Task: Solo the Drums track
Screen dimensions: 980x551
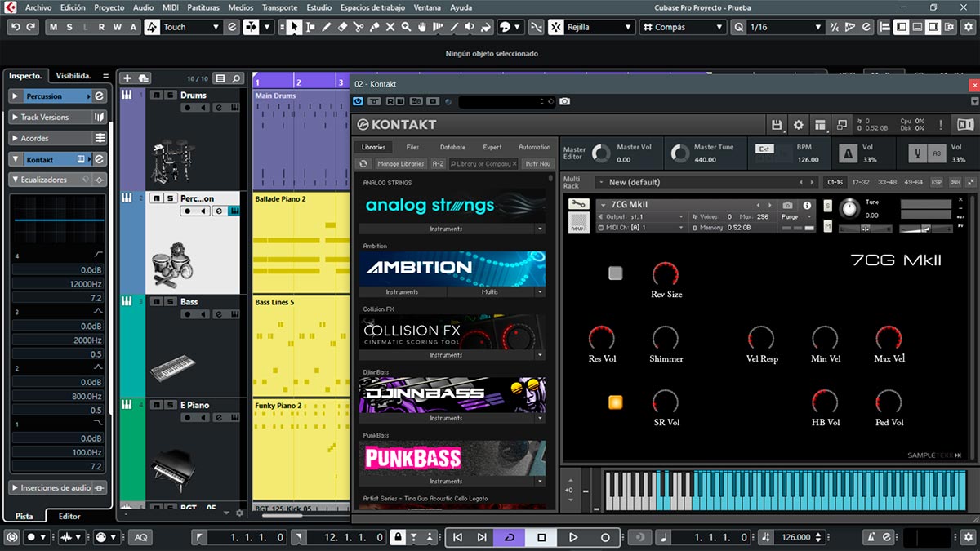Action: pyautogui.click(x=170, y=95)
